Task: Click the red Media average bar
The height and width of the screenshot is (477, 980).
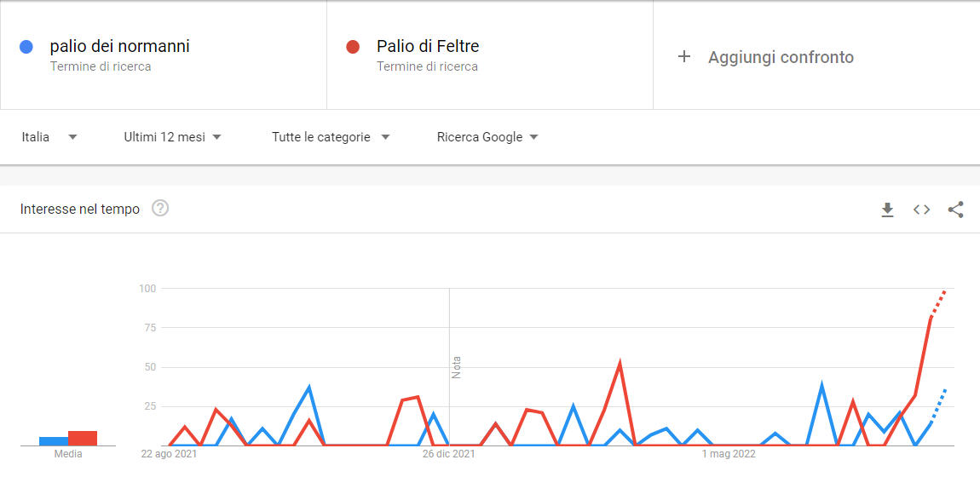Action: click(x=83, y=439)
